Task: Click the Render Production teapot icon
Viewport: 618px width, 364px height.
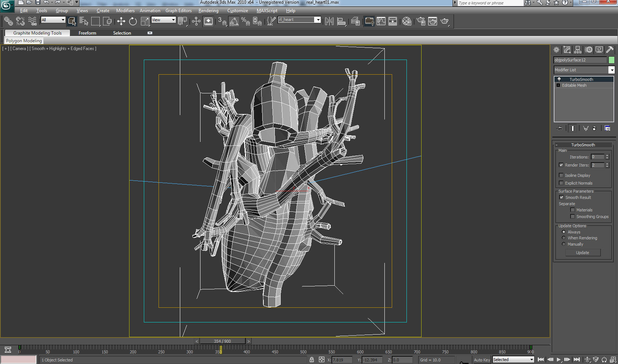Action: 445,21
